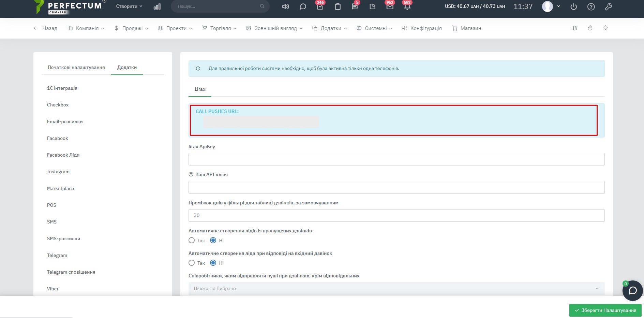The width and height of the screenshot is (644, 318).
Task: Open the clipboard icon in the top bar
Action: point(338,6)
